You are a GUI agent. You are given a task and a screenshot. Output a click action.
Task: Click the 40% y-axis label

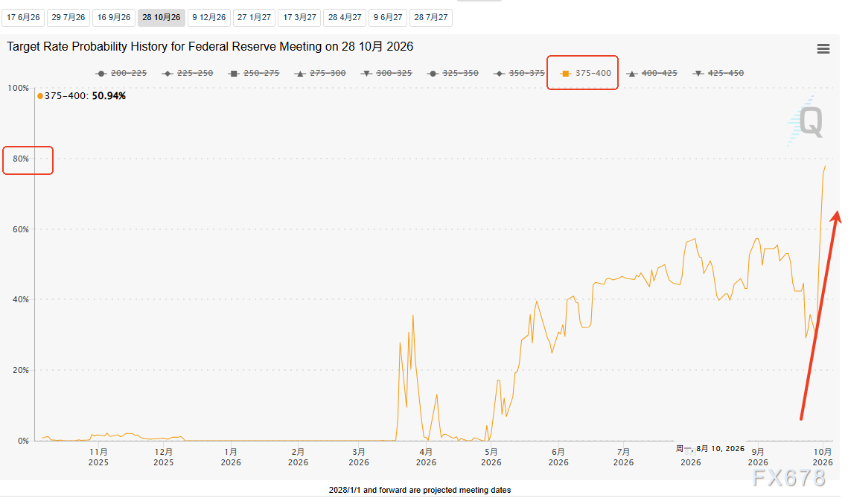point(21,299)
